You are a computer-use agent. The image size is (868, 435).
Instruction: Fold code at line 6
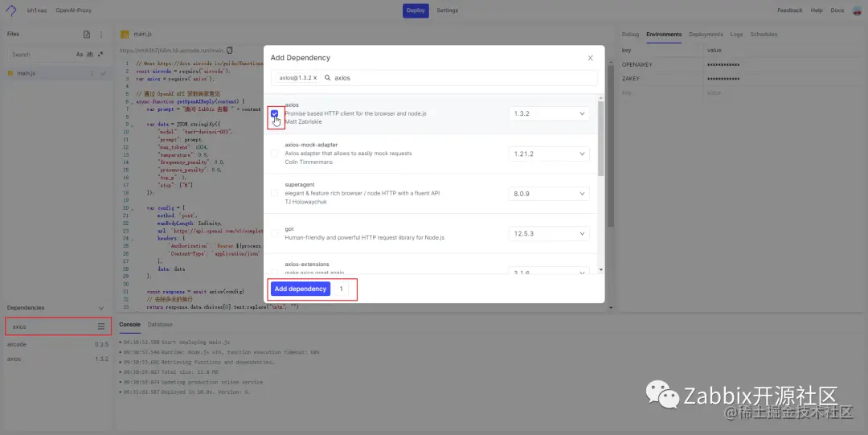131,102
